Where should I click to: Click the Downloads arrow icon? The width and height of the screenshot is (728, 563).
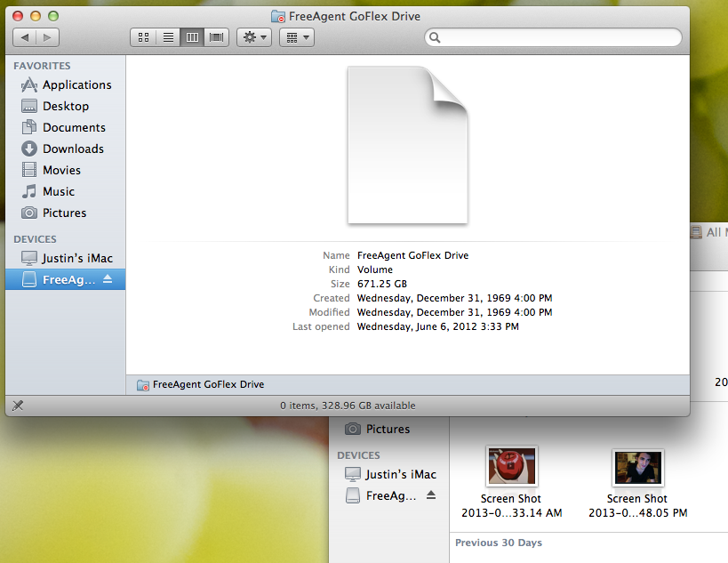29,149
